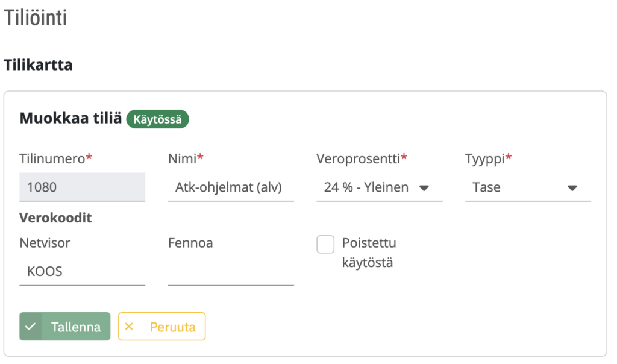Viewport: 617px width, 364px height.
Task: Click the Tilinumero field showing 1080
Action: pyautogui.click(x=82, y=187)
